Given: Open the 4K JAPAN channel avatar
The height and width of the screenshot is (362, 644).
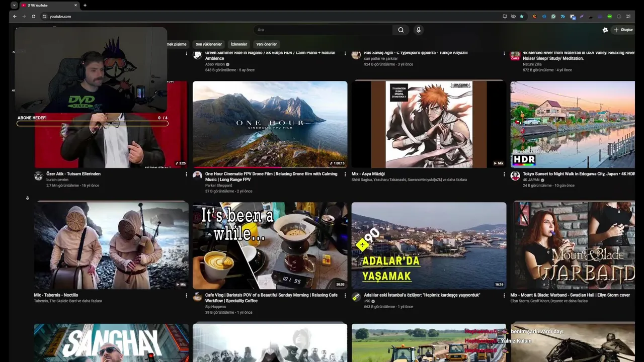Looking at the screenshot, I should tap(515, 175).
